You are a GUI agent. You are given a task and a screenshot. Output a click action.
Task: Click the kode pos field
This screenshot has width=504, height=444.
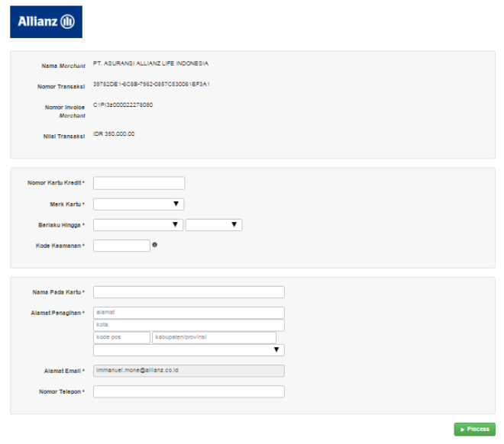click(x=121, y=337)
